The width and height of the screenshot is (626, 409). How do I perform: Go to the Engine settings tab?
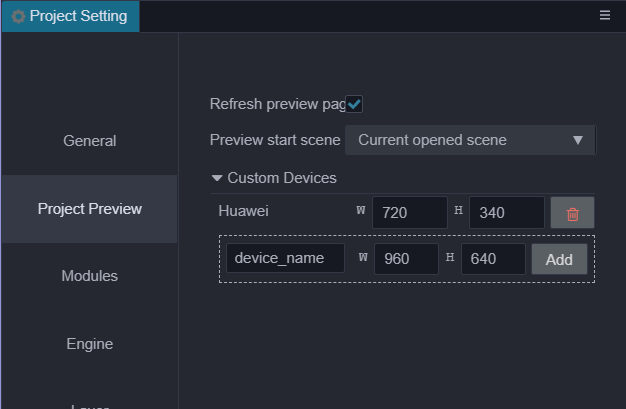[x=89, y=344]
